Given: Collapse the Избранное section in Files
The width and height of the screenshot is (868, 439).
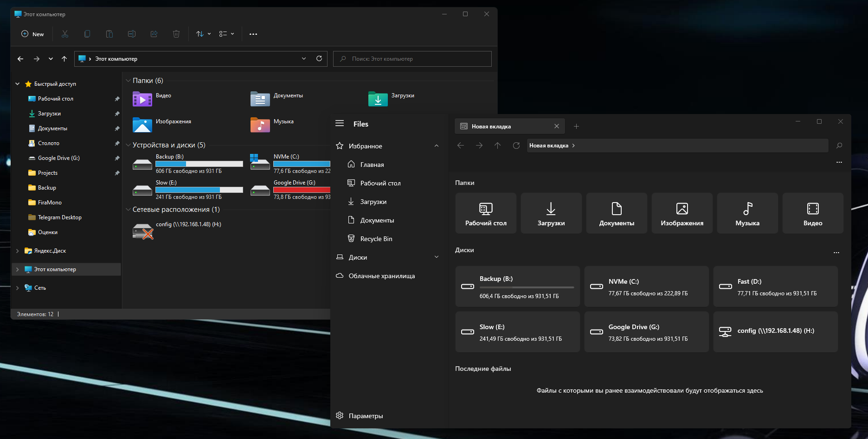Looking at the screenshot, I should (436, 146).
